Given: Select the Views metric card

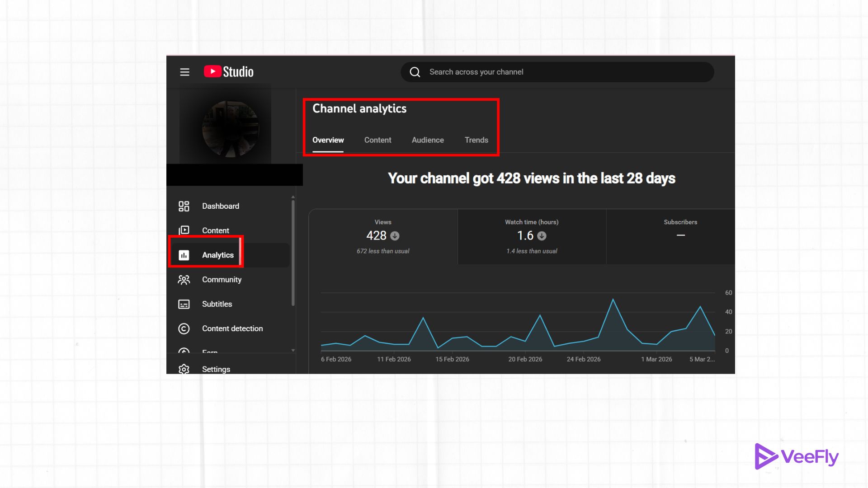Looking at the screenshot, I should point(382,236).
